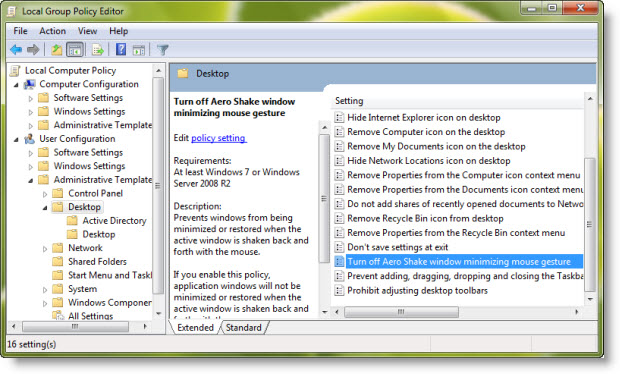The width and height of the screenshot is (620, 374).
Task: Switch to the Standard tab
Action: [x=244, y=327]
